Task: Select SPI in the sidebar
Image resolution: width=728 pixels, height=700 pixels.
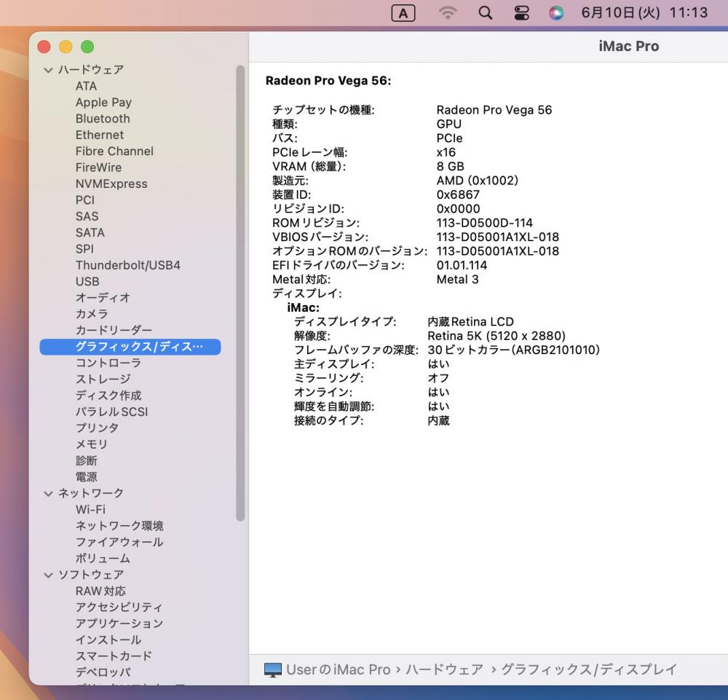Action: click(x=84, y=249)
